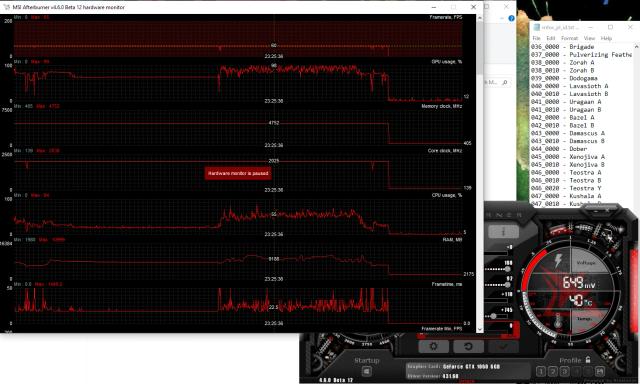Toggle the Windows Startup button
The height and width of the screenshot is (384, 640).
(366, 372)
